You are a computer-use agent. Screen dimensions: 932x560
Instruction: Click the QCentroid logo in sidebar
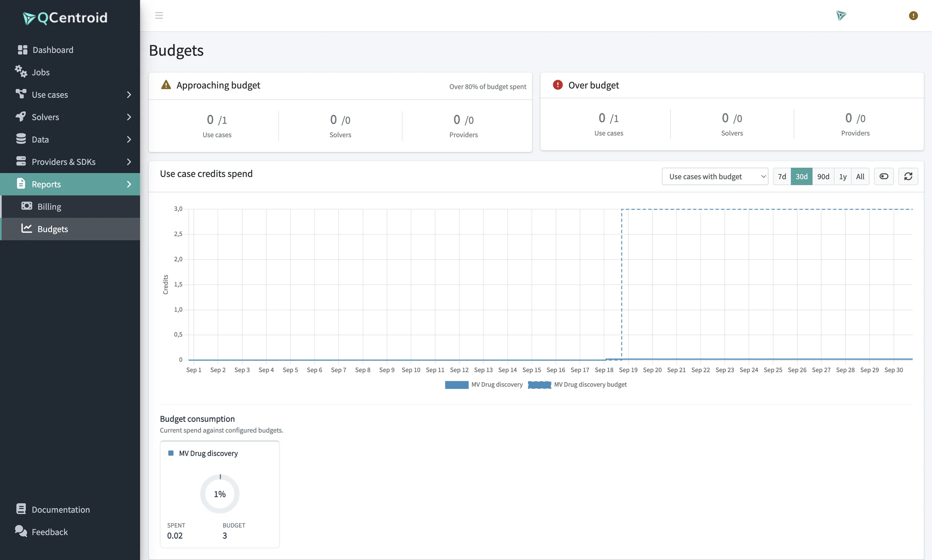tap(65, 18)
